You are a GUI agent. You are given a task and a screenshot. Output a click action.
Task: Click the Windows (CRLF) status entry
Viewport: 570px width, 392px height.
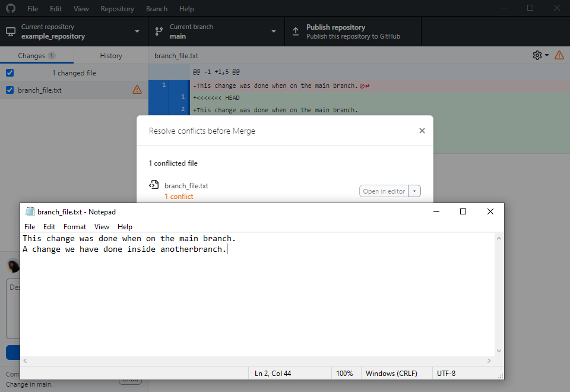click(x=391, y=374)
